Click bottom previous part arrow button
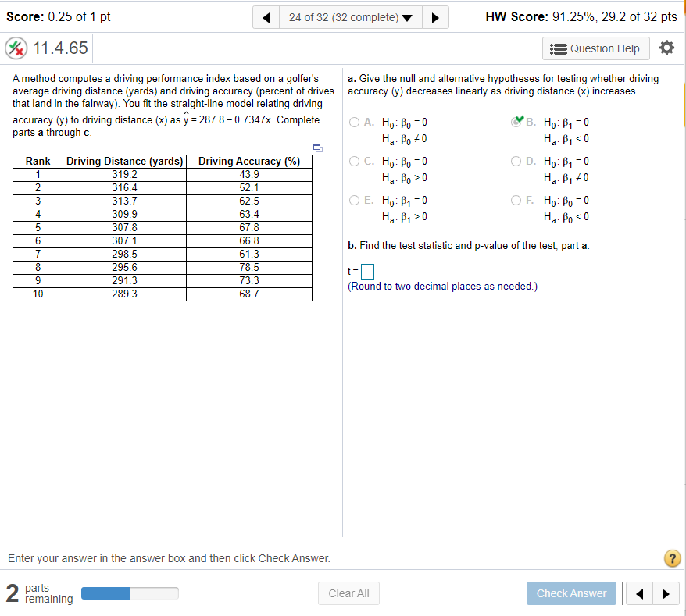Viewport: 686px width, 616px height. pyautogui.click(x=639, y=593)
